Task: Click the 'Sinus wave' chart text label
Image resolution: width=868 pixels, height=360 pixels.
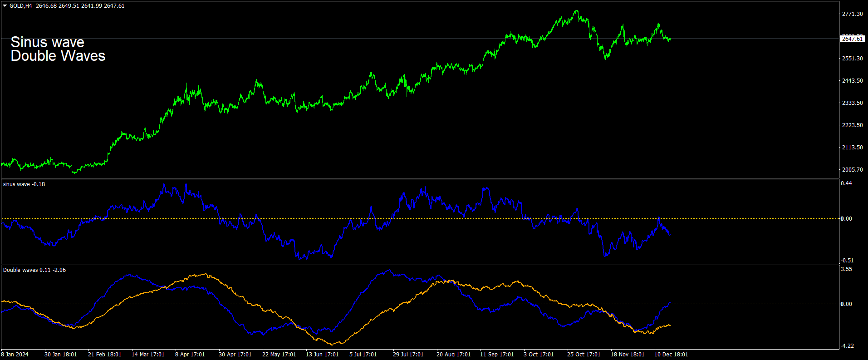Action: click(x=48, y=42)
